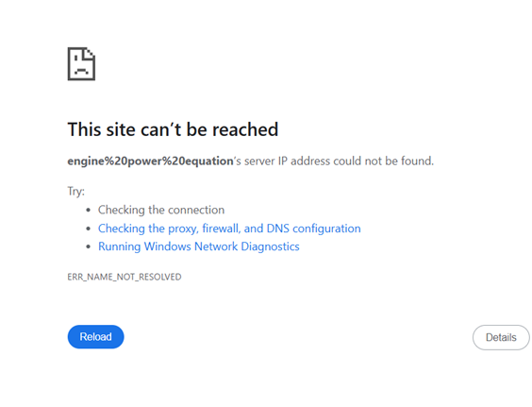This screenshot has height=407, width=532.
Task: Reload the page with the Reload button
Action: [x=95, y=337]
